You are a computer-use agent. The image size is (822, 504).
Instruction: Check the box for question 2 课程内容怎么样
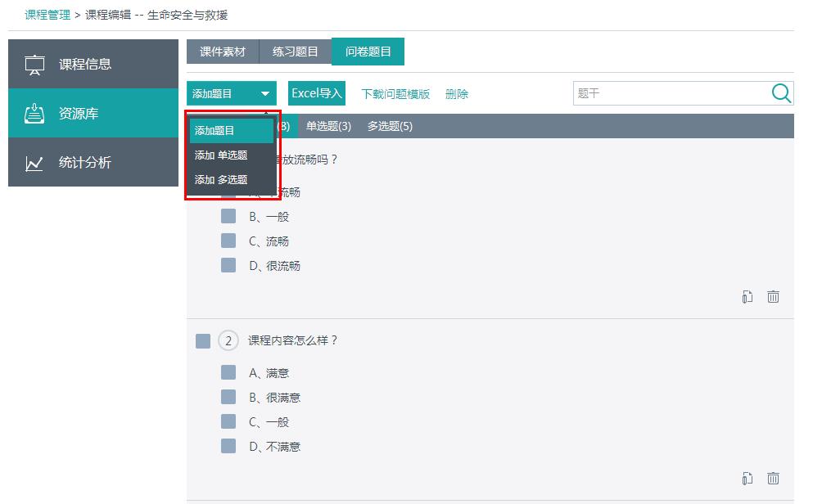pyautogui.click(x=203, y=340)
